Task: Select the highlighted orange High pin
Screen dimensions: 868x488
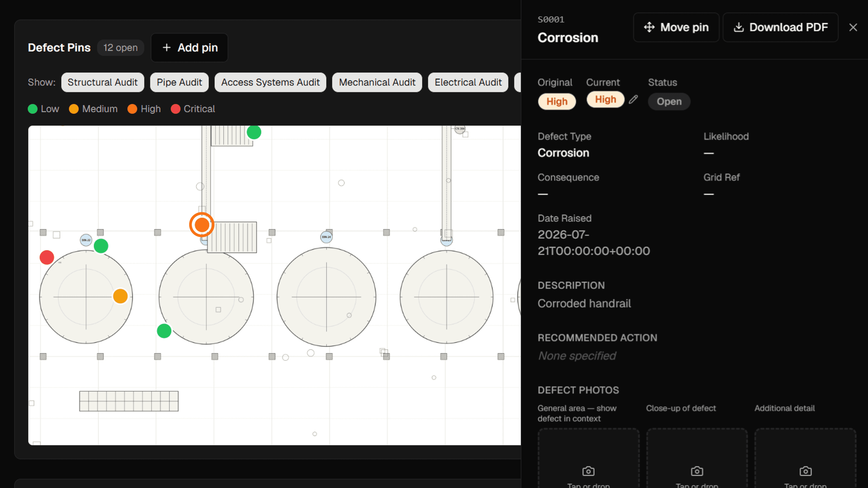Action: click(x=201, y=225)
